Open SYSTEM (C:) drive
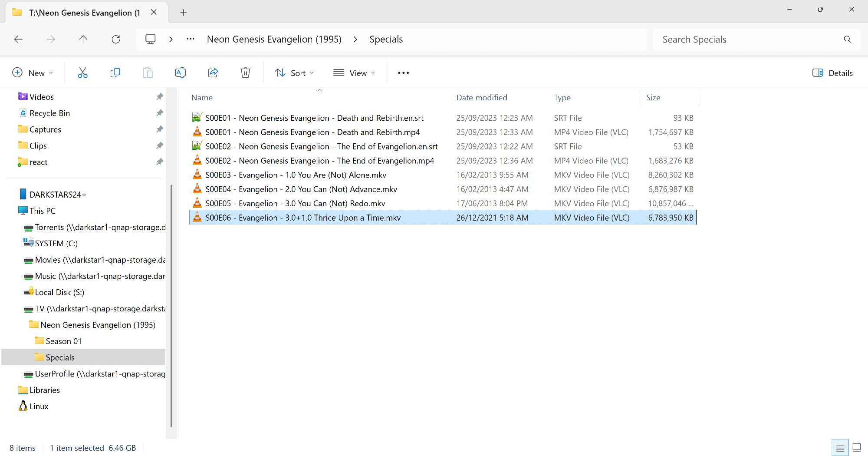Viewport: 868px width, 456px height. [x=56, y=243]
